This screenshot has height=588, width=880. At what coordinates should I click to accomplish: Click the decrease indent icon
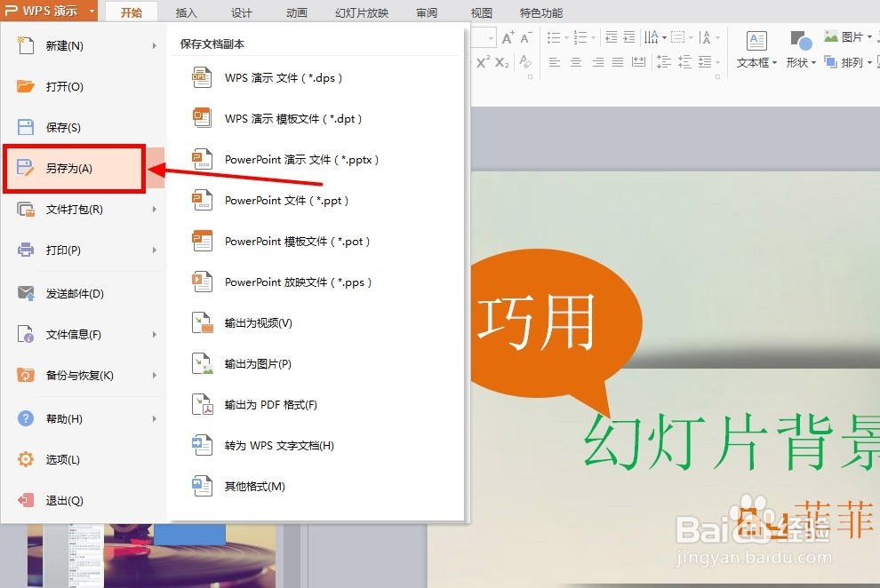tap(612, 37)
